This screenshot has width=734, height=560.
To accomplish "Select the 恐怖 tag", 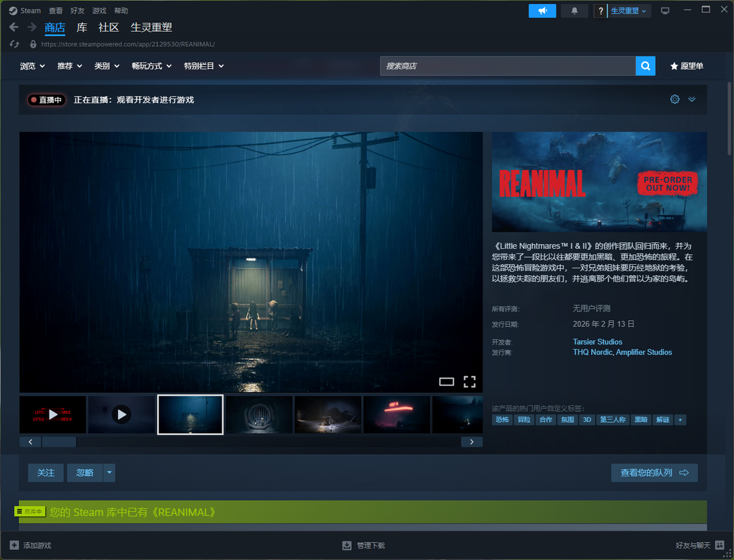I will tap(502, 420).
